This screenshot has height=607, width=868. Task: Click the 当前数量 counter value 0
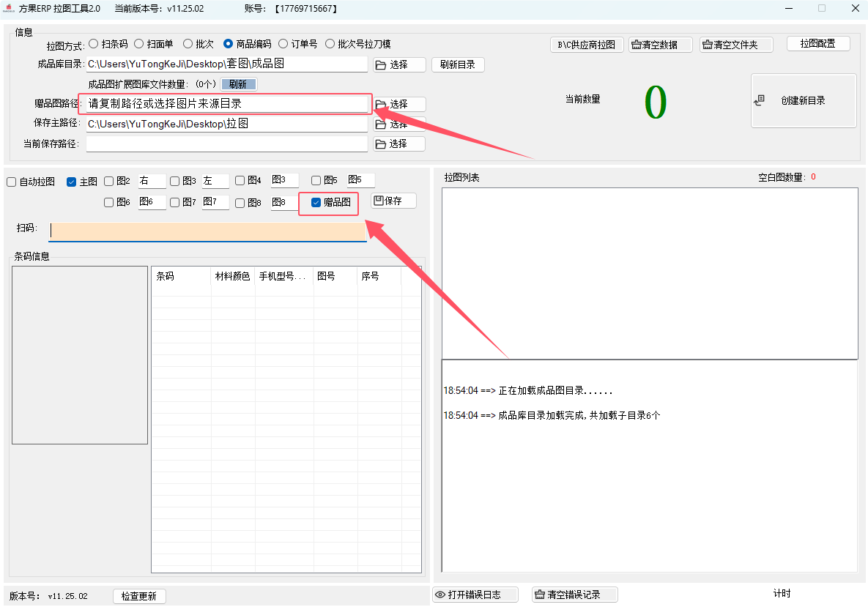coord(656,103)
